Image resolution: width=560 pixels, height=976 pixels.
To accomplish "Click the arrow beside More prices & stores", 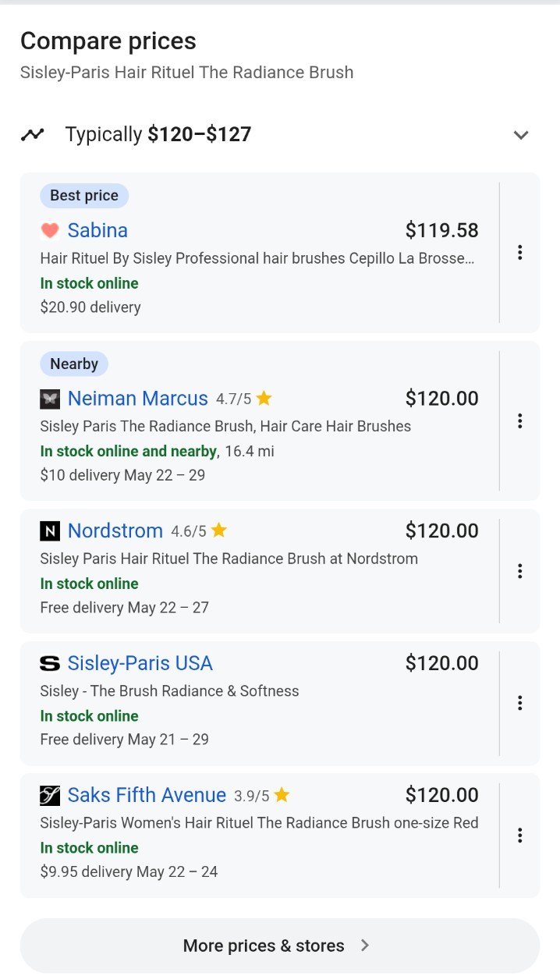I will click(x=365, y=946).
